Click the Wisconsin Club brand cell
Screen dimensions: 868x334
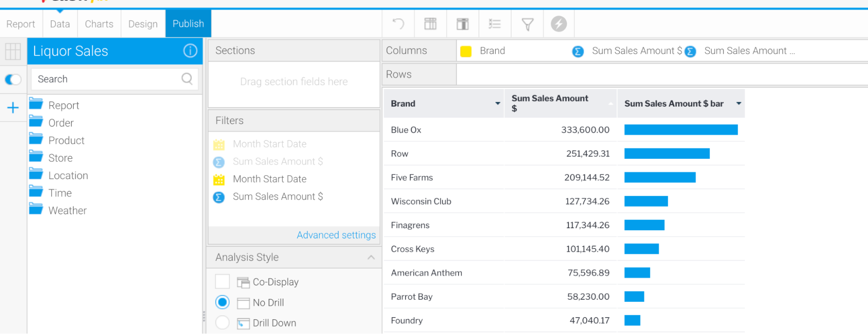click(x=444, y=201)
